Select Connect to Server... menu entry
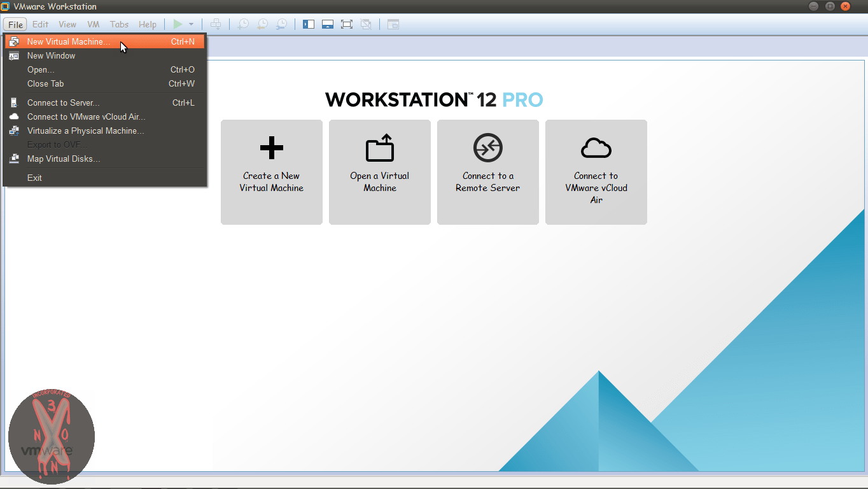Viewport: 868px width, 489px height. pos(105,103)
